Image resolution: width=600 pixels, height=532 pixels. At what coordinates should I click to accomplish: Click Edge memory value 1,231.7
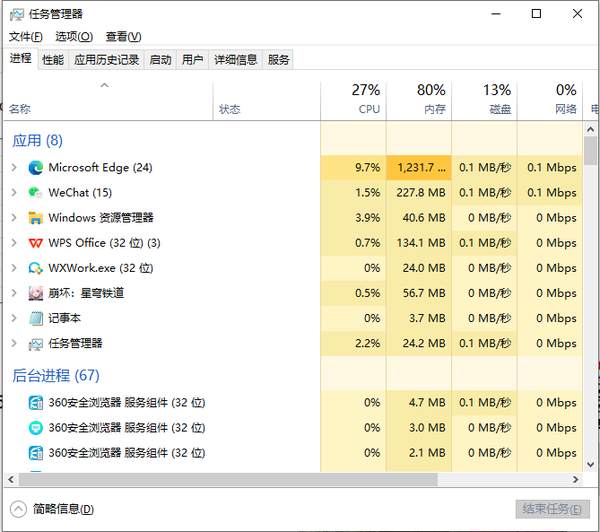(421, 168)
